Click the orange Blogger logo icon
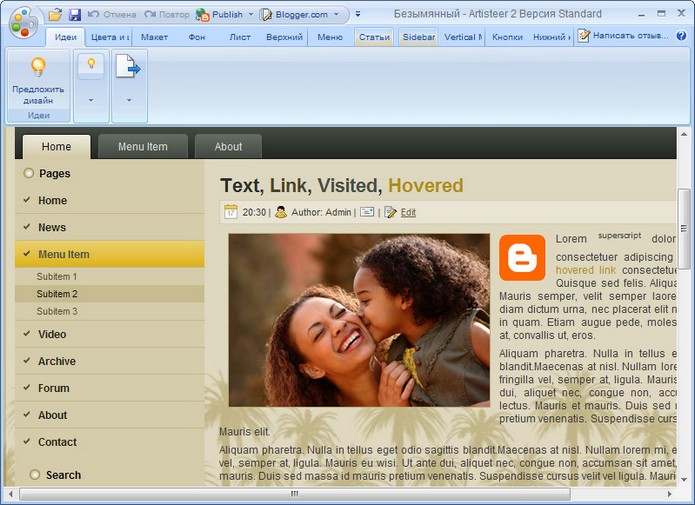695x505 pixels. 522,258
